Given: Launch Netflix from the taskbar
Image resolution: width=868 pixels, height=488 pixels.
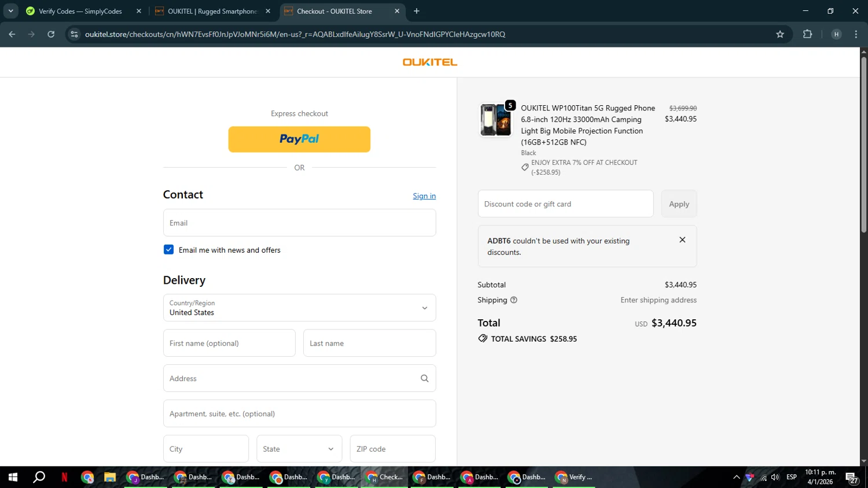Looking at the screenshot, I should (x=64, y=477).
